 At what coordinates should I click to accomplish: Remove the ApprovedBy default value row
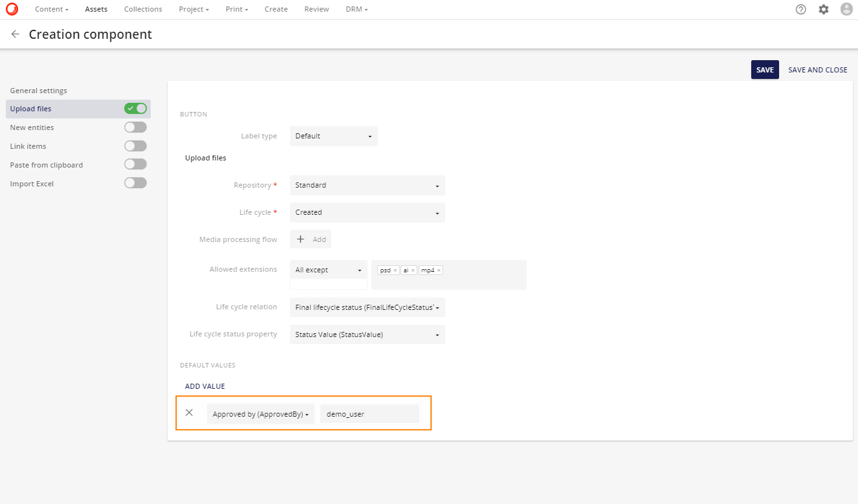(x=189, y=412)
